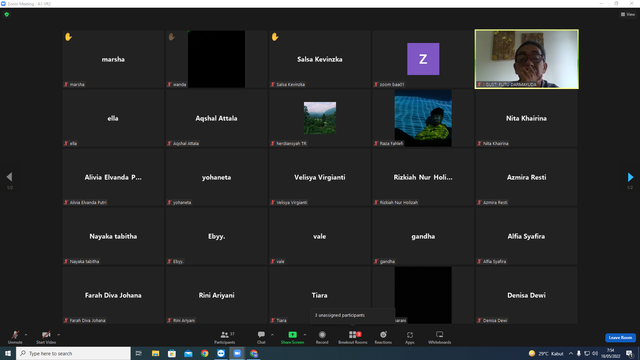640x360 pixels.
Task: Open the Apps panel
Action: click(410, 337)
